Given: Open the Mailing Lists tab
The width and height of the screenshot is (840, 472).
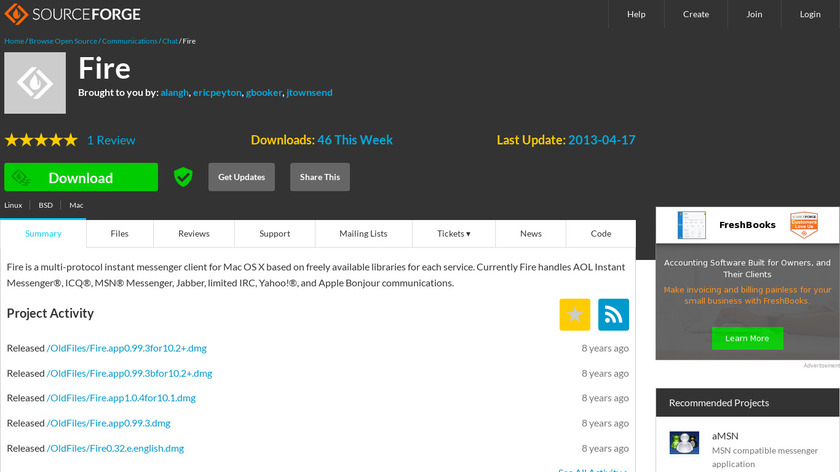Looking at the screenshot, I should (x=363, y=234).
